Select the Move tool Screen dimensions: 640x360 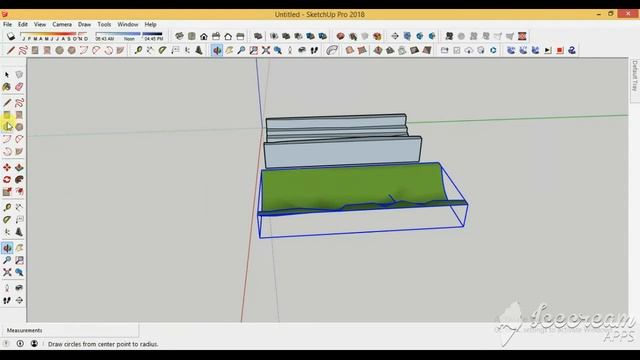7,167
